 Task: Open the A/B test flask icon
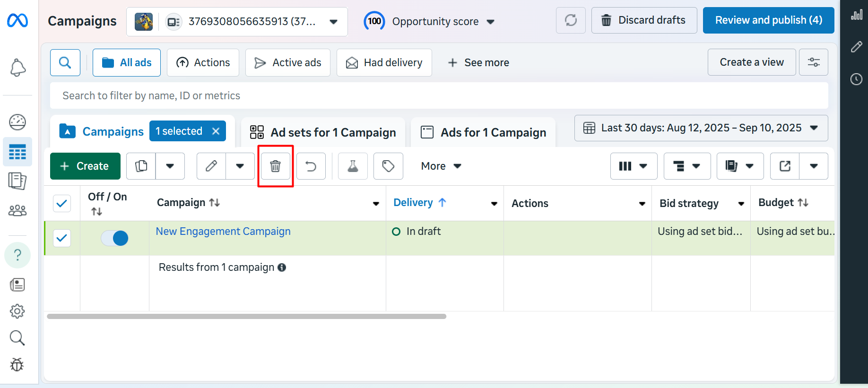point(353,166)
